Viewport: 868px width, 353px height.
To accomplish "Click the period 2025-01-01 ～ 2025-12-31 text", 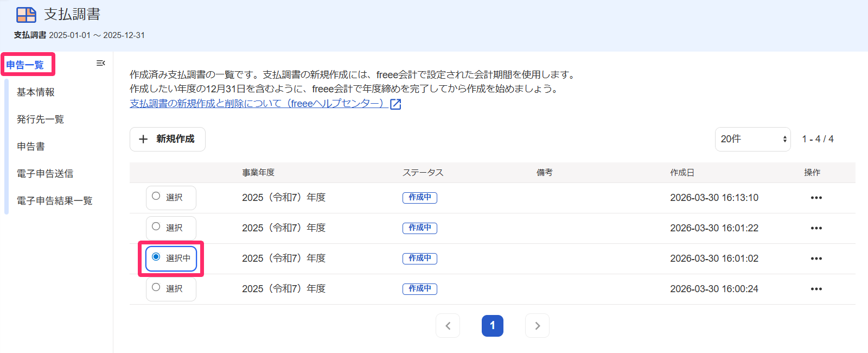I will click(97, 35).
